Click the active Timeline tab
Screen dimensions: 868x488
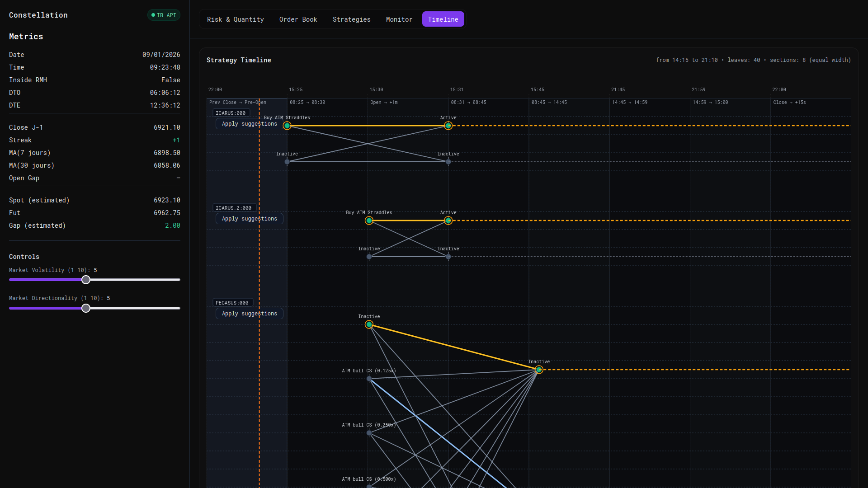point(443,19)
